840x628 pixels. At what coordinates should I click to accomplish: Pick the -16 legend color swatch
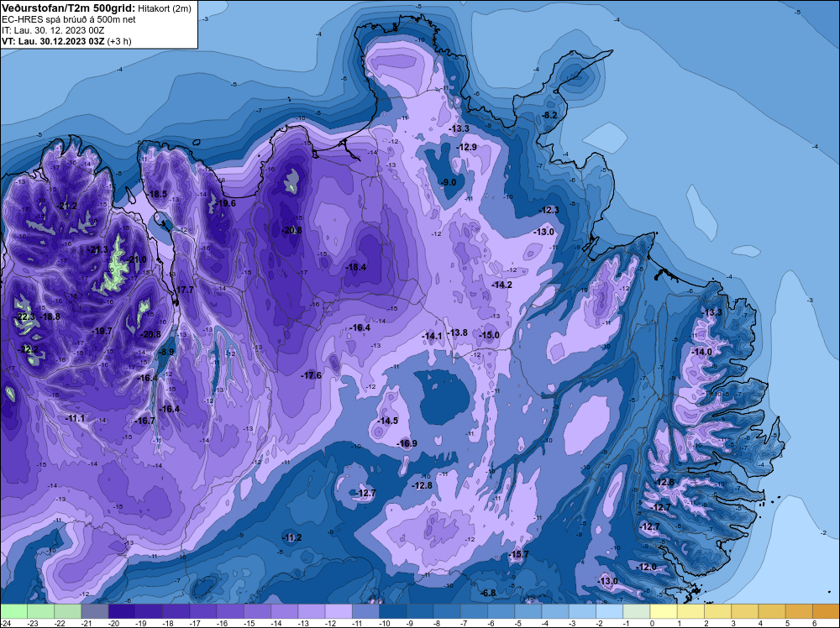coord(230,611)
